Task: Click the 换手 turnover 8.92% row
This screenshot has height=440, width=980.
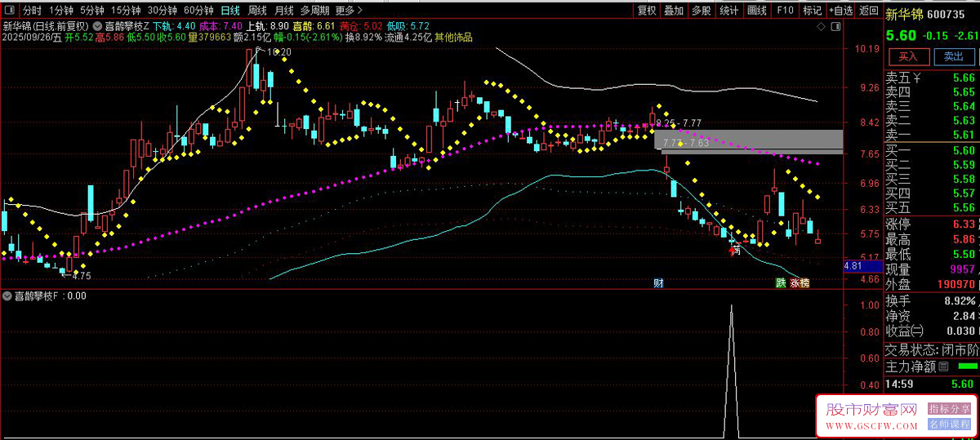Action: pos(931,301)
